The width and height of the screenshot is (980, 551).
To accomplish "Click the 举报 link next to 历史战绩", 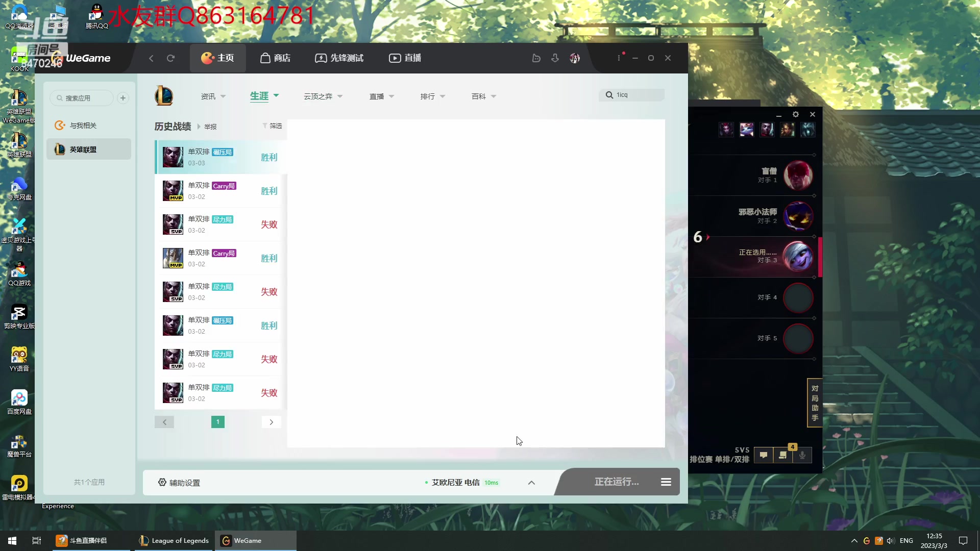I will click(210, 126).
